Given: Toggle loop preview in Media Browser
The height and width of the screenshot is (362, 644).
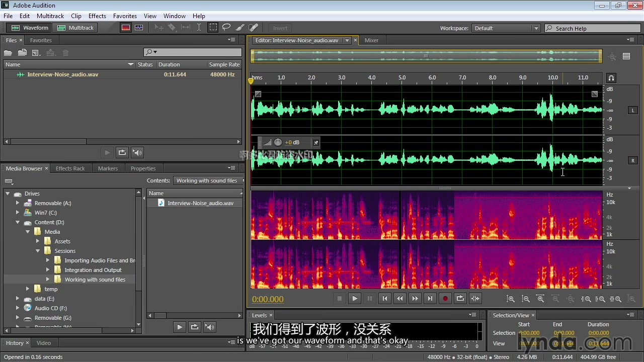Looking at the screenshot, I should point(195,327).
